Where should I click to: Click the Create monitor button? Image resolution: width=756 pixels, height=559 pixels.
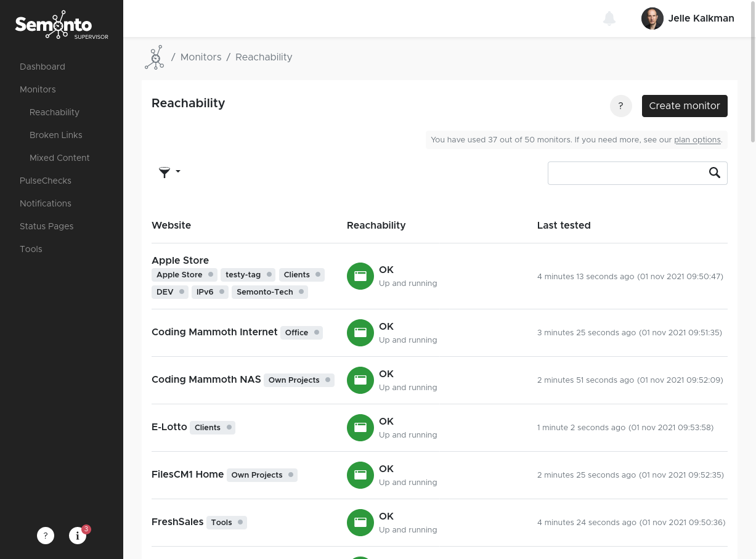pyautogui.click(x=685, y=106)
